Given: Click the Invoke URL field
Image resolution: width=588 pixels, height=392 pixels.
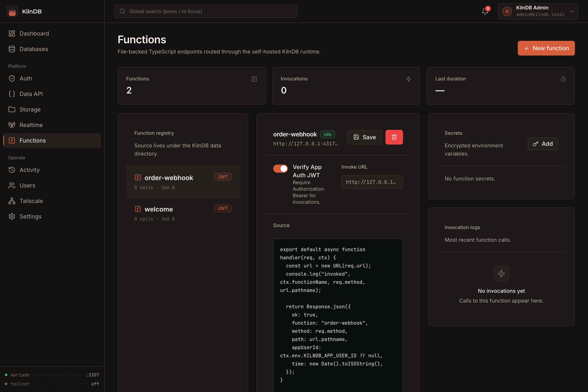Looking at the screenshot, I should (372, 182).
